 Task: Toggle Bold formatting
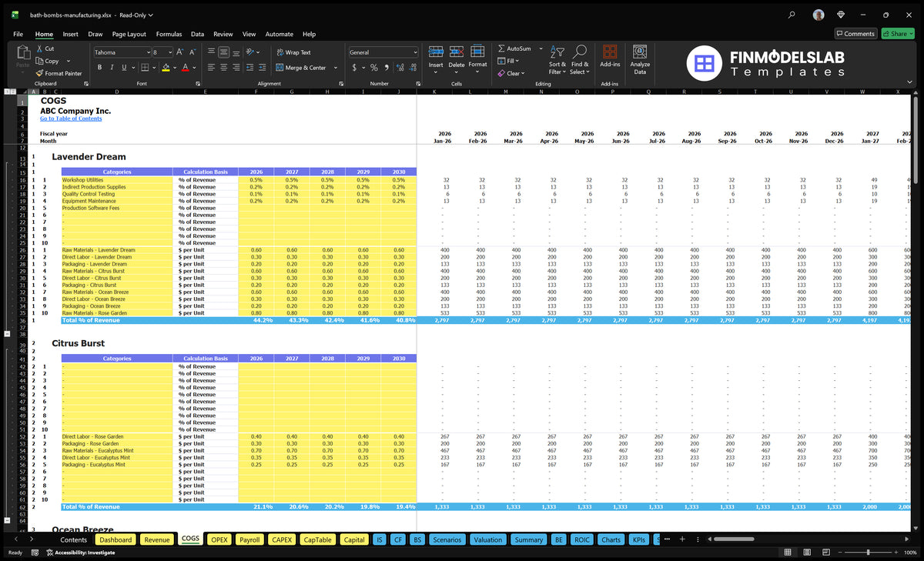coord(99,68)
